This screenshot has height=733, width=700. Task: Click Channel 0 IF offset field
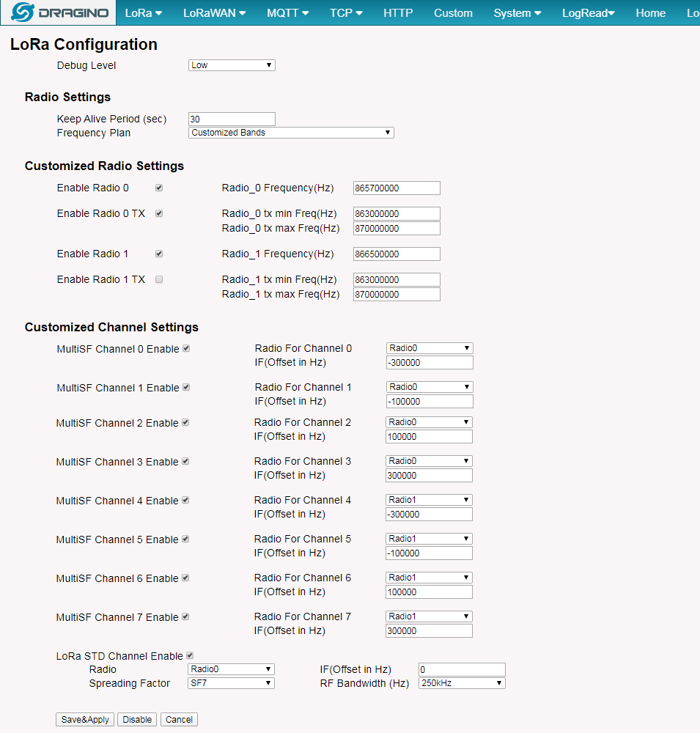click(x=430, y=363)
